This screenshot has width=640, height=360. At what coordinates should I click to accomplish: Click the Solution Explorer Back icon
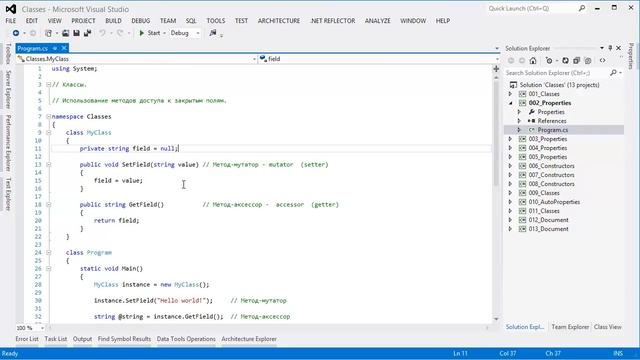point(511,60)
